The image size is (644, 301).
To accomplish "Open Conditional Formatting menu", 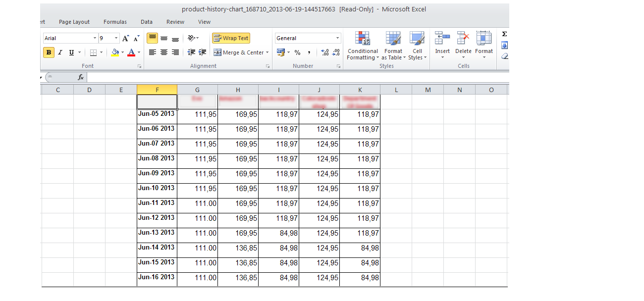I will click(363, 46).
